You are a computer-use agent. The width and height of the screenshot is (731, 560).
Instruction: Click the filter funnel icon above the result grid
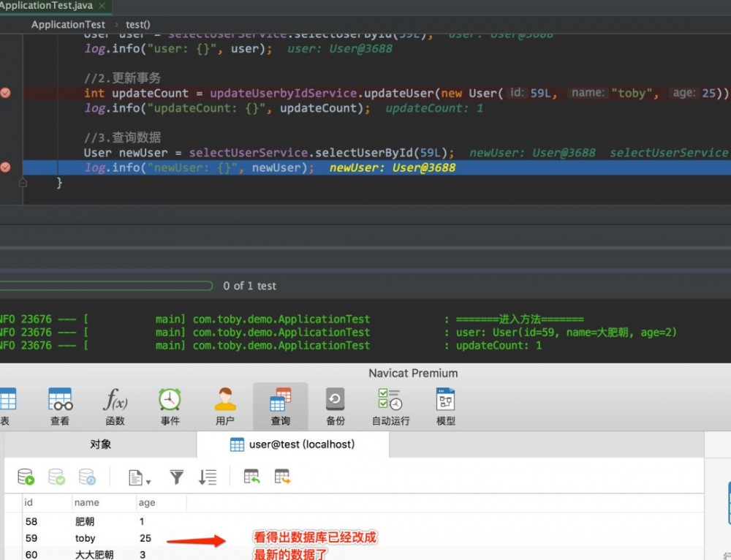(x=178, y=476)
